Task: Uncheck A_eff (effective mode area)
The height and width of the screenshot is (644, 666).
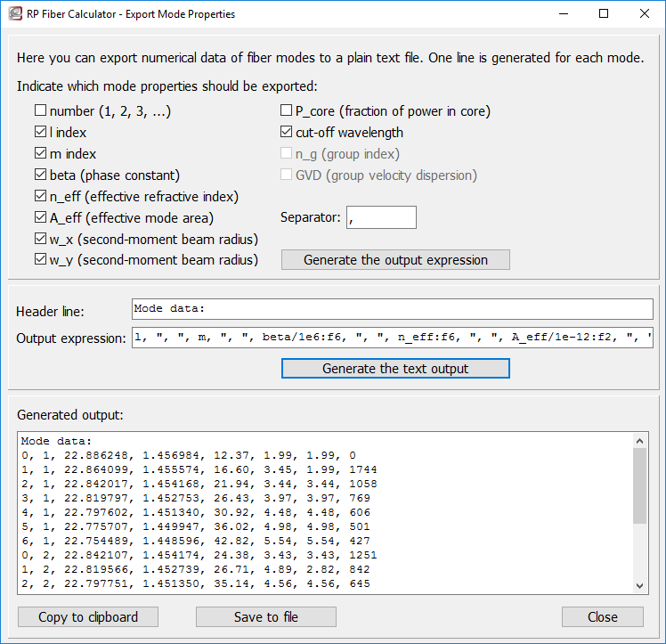Action: pyautogui.click(x=40, y=217)
